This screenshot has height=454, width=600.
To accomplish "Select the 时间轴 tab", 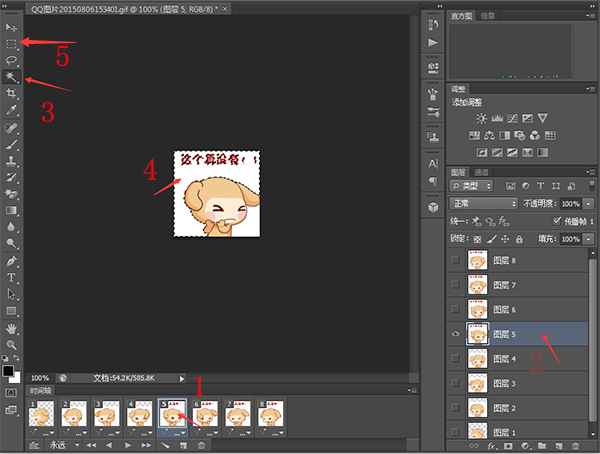I will pos(41,390).
